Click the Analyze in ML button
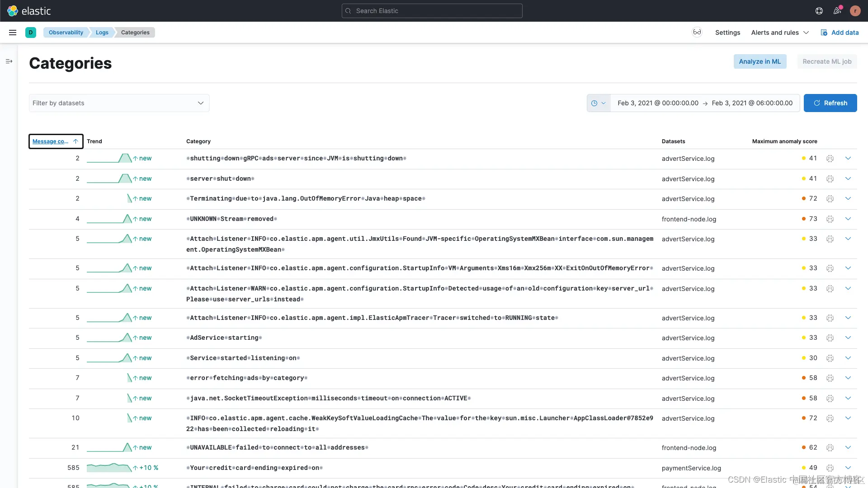Viewport: 868px width, 488px height. tap(759, 61)
